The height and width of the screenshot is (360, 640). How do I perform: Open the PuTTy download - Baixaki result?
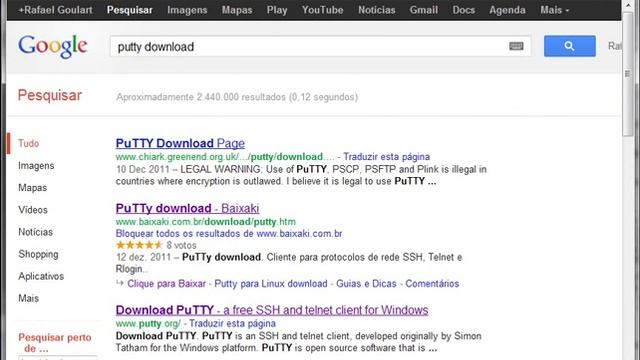click(x=187, y=208)
